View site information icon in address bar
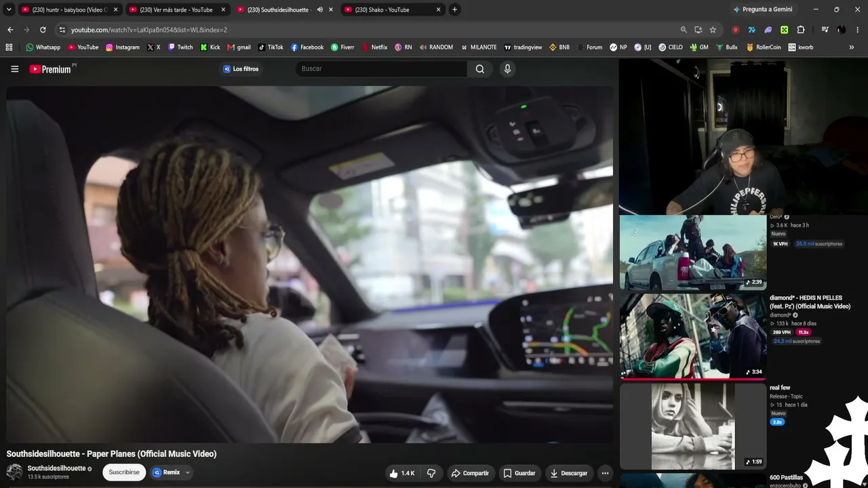The image size is (868, 488). tap(62, 30)
